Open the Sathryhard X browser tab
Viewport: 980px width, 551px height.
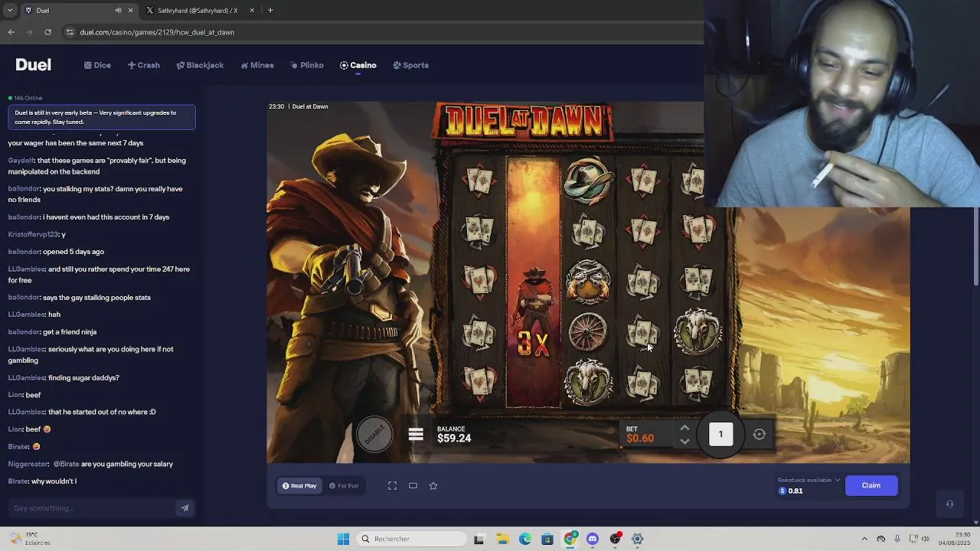pyautogui.click(x=197, y=11)
